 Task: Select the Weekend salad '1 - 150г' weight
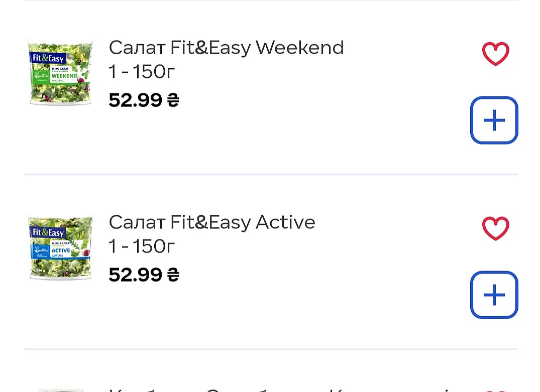[x=142, y=72]
